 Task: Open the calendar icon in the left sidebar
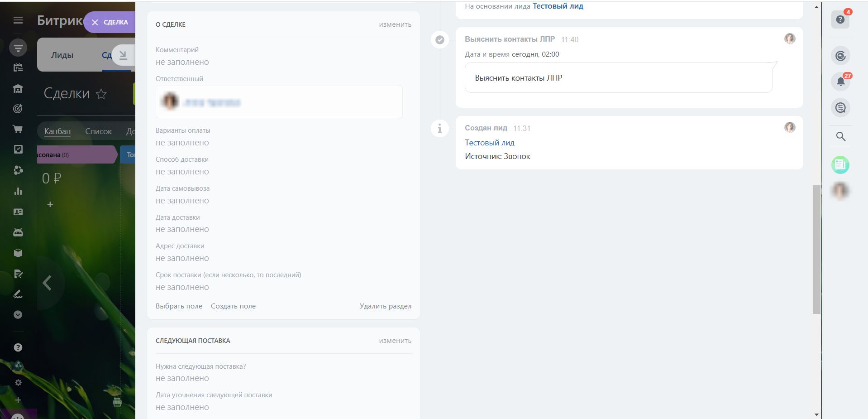pos(18,67)
